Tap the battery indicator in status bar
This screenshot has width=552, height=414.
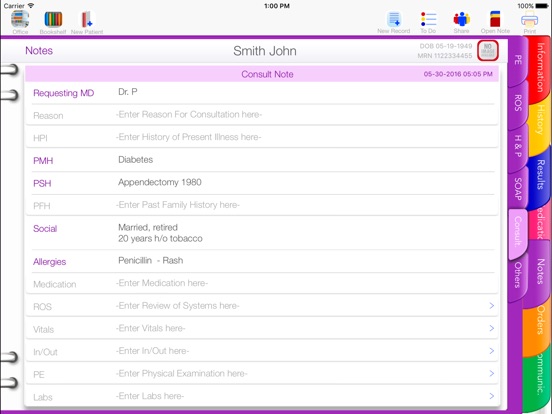tap(541, 6)
